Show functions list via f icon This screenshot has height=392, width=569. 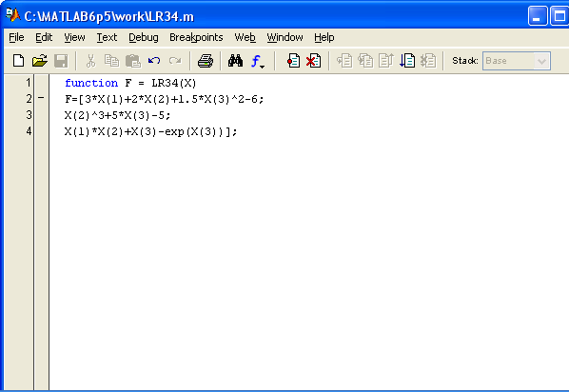click(257, 61)
